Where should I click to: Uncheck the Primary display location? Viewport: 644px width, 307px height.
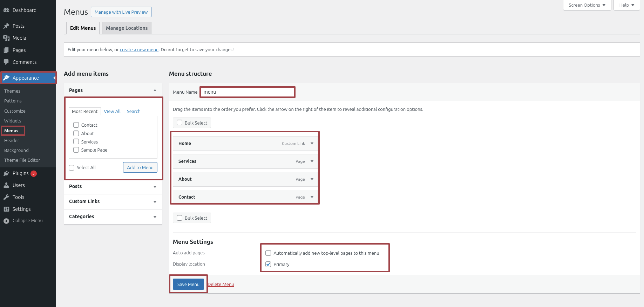(x=268, y=264)
